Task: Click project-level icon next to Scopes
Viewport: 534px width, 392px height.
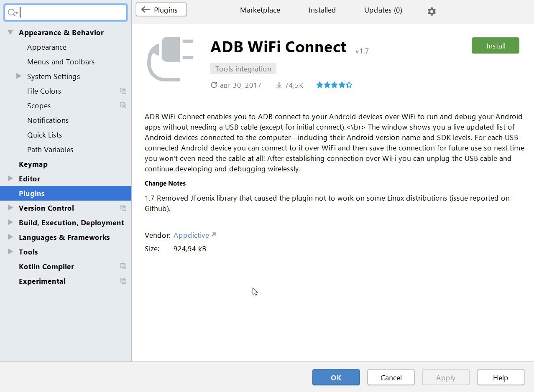Action: coord(123,105)
